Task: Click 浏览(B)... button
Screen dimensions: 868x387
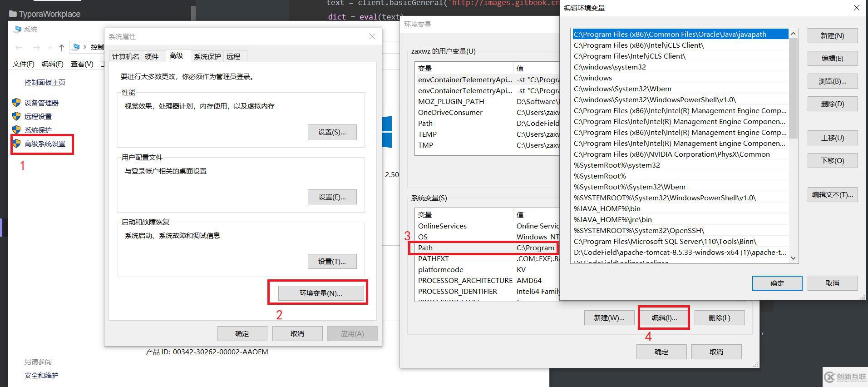Action: pyautogui.click(x=833, y=81)
